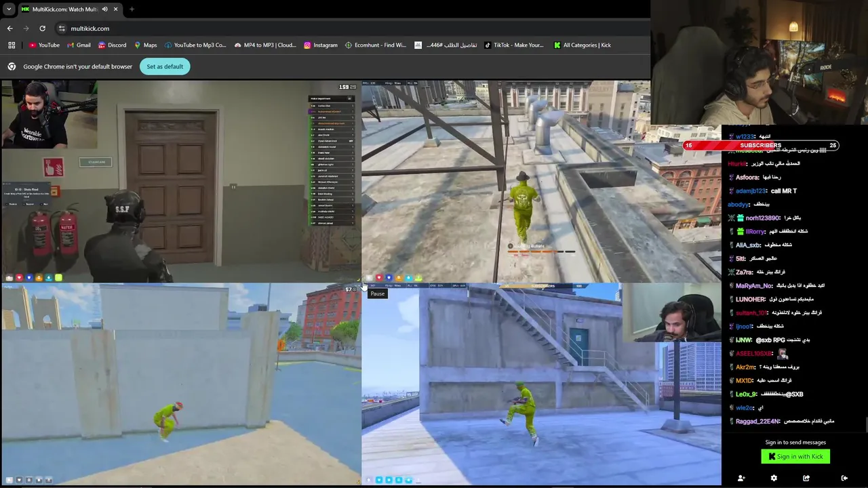The width and height of the screenshot is (868, 488).
Task: Click chat username Za7ra
Action: (x=745, y=272)
